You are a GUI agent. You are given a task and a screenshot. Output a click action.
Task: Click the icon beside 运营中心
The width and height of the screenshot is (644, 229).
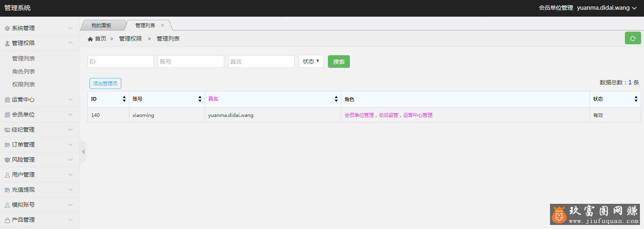click(x=7, y=100)
